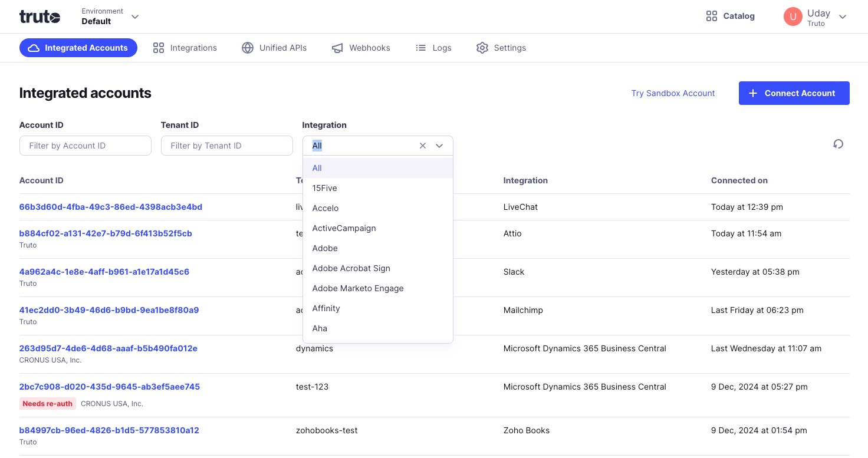This screenshot has width=868, height=458.
Task: Click the Mailchimp integration cell
Action: (523, 310)
